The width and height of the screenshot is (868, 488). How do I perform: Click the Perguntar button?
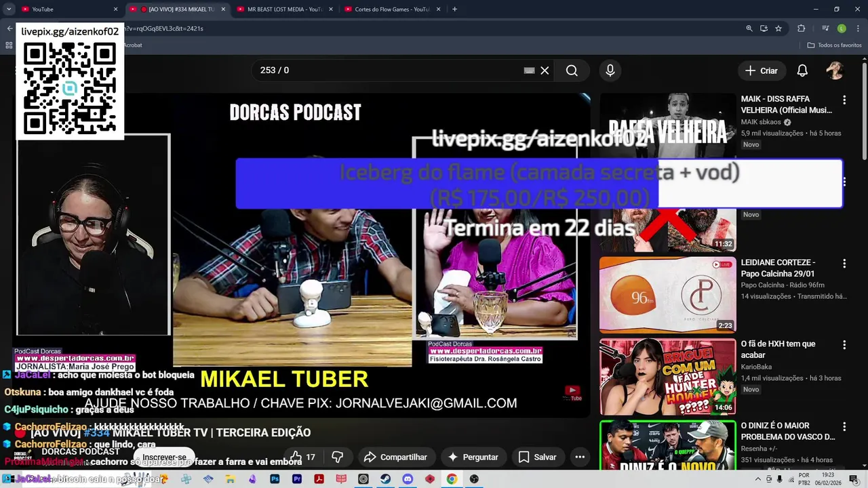tap(473, 457)
